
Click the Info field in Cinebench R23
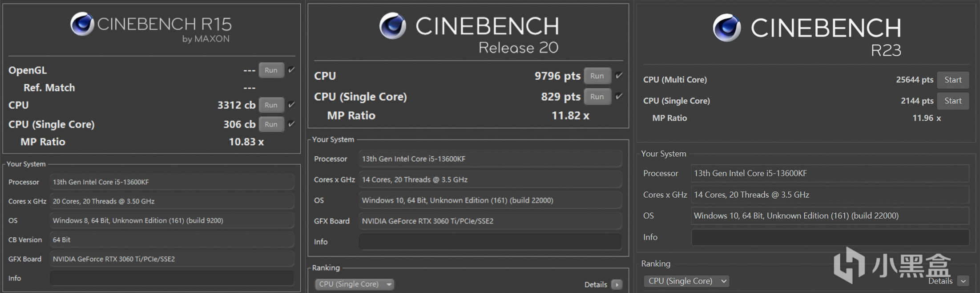(x=830, y=237)
